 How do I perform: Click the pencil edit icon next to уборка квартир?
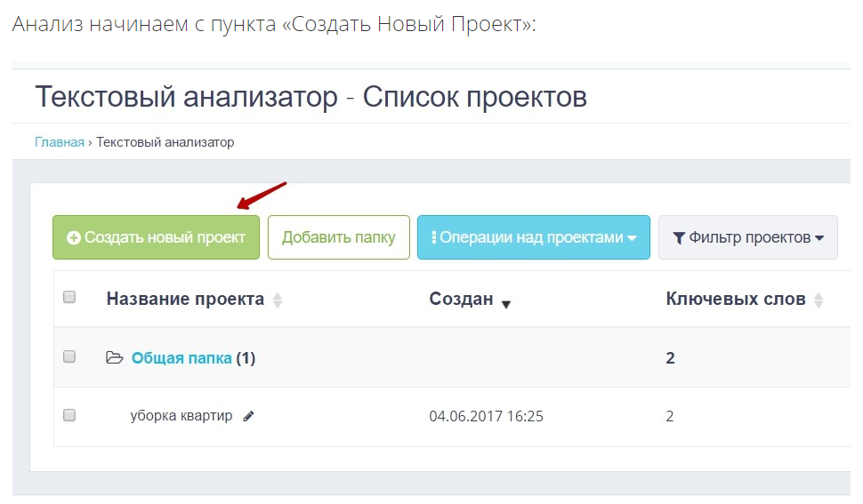pos(249,416)
